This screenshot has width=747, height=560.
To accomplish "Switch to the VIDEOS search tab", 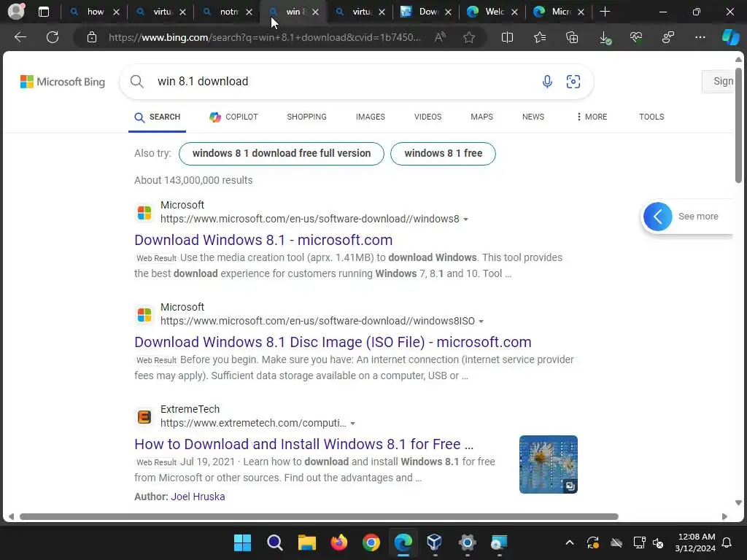I will point(427,117).
